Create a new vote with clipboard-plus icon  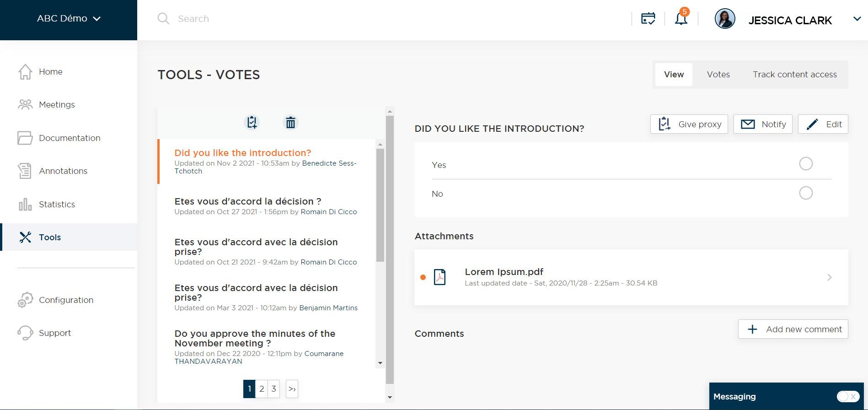click(x=252, y=123)
